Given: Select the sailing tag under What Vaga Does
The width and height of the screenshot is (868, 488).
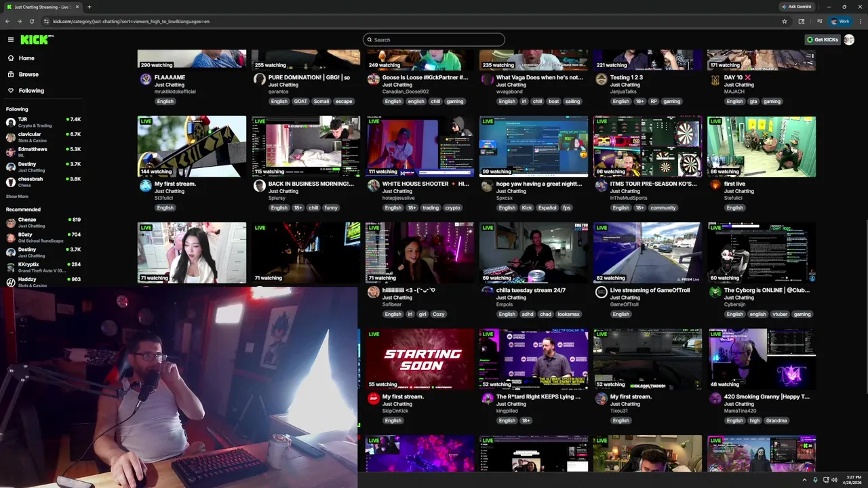Looking at the screenshot, I should coord(573,102).
